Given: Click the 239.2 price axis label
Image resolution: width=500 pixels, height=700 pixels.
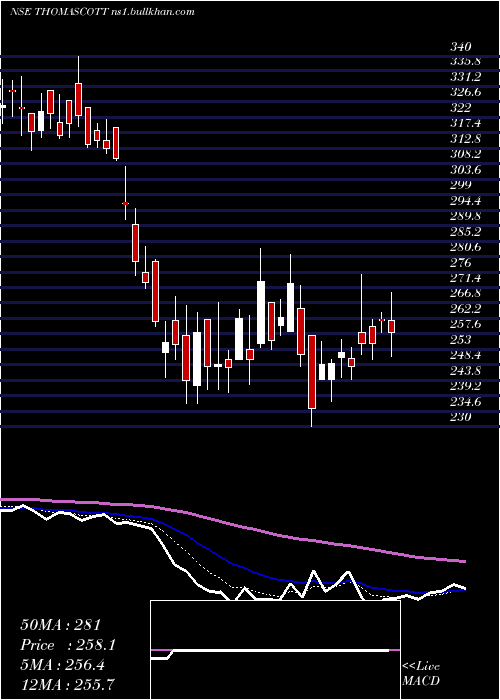Looking at the screenshot, I should [x=465, y=386].
